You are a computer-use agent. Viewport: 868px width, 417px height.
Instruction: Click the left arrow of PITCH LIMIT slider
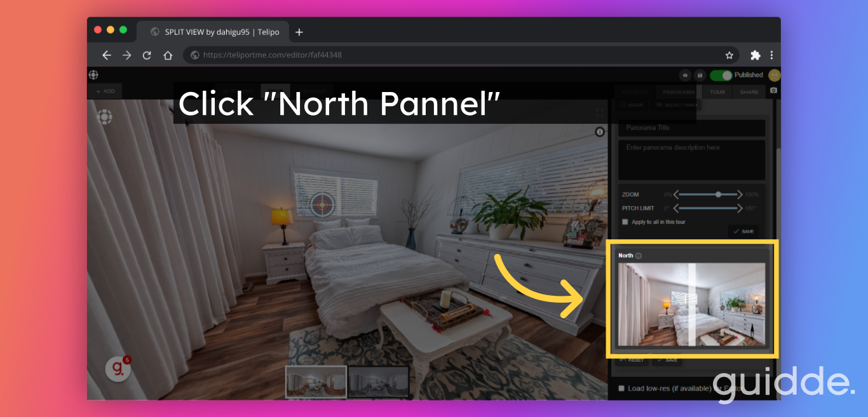tap(676, 208)
